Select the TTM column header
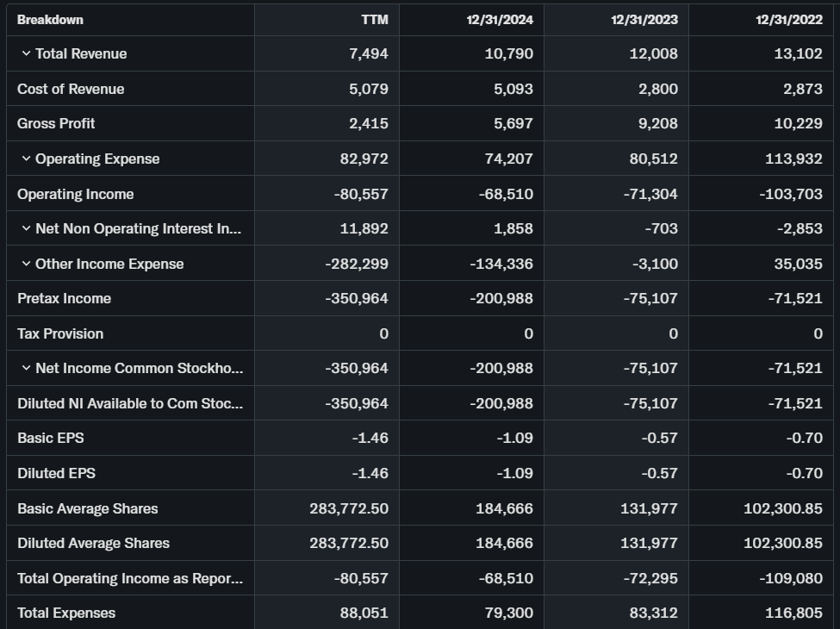 [374, 20]
